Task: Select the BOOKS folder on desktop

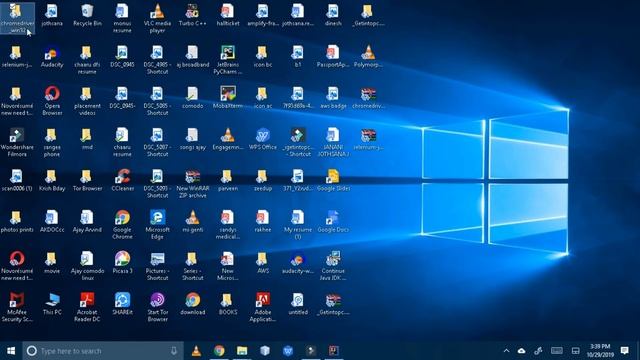Action: (x=227, y=304)
